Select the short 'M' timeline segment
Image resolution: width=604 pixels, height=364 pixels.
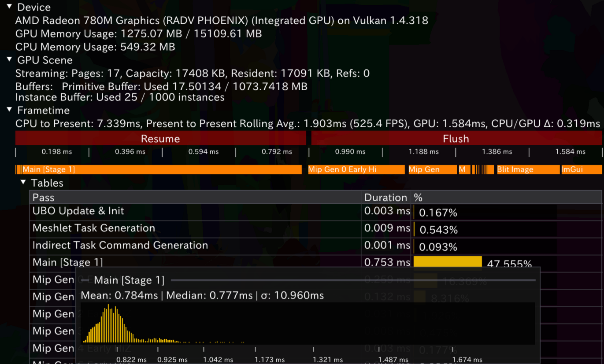pos(464,169)
